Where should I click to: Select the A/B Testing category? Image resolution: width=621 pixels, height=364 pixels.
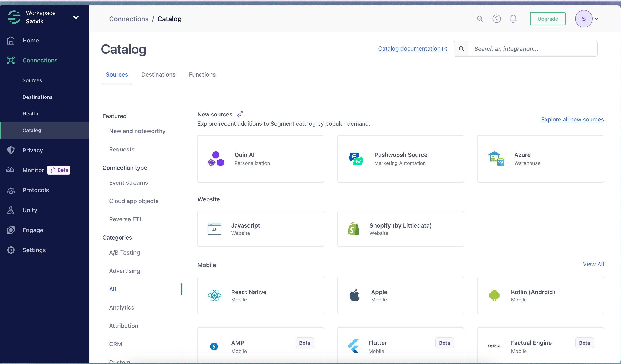(125, 253)
